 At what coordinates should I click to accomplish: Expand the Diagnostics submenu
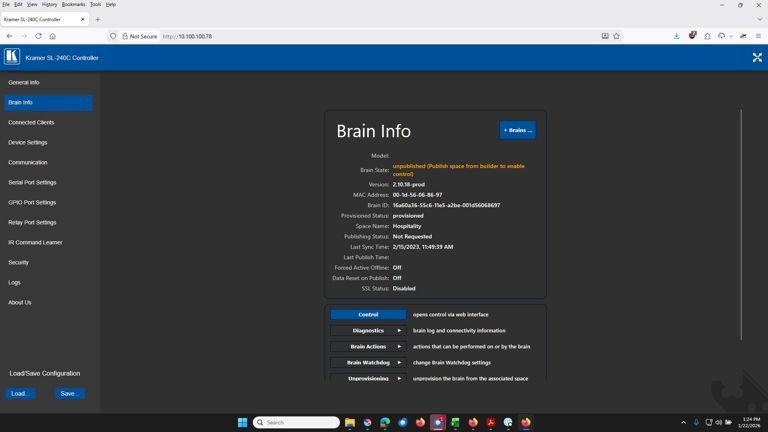click(x=368, y=331)
